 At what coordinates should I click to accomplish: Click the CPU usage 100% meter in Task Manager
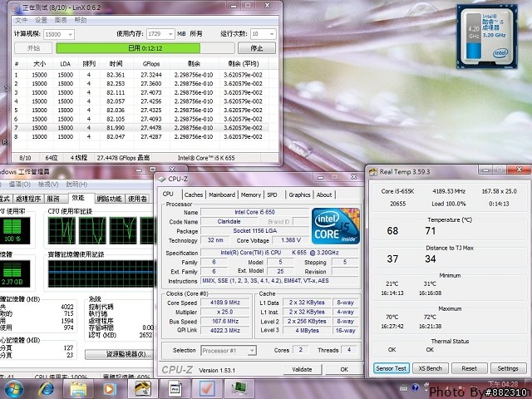[x=13, y=231]
